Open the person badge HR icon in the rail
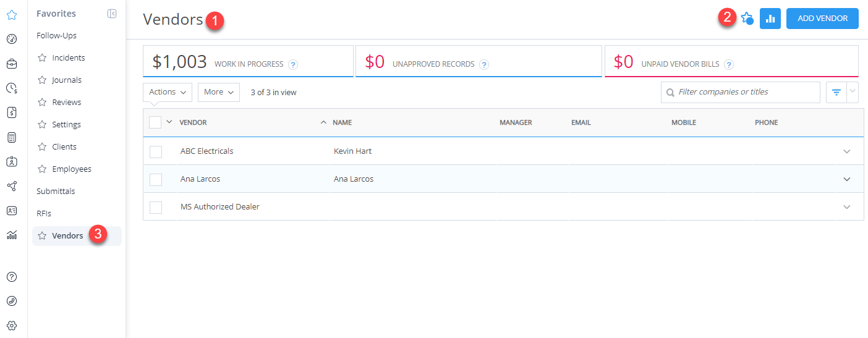The image size is (868, 338). click(x=12, y=162)
